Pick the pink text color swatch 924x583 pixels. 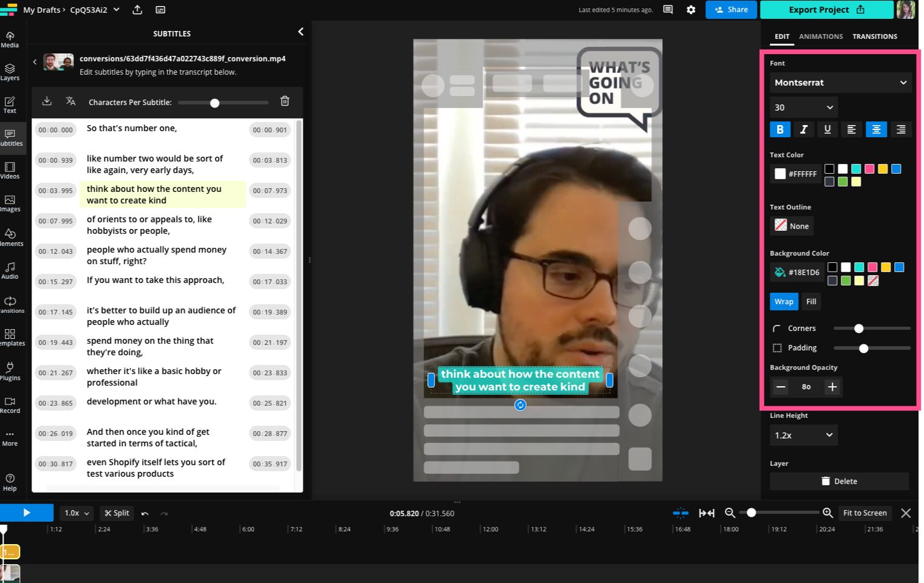(869, 169)
